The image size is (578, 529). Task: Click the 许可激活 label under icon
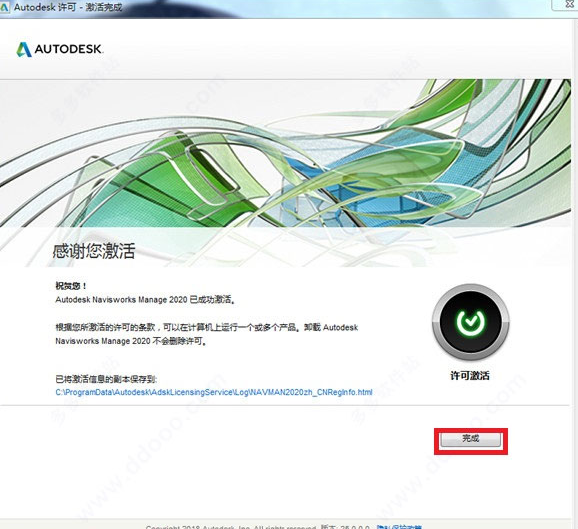(470, 376)
